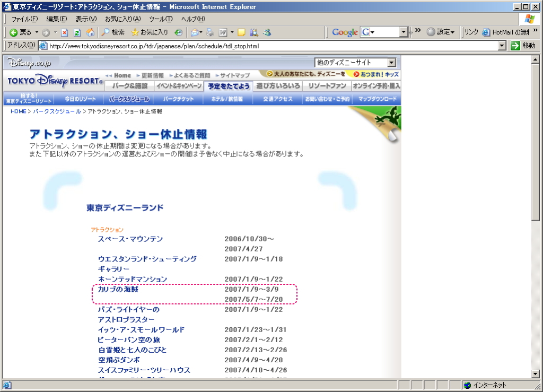Expand the Links bar overflow chevron
The height and width of the screenshot is (392, 543).
536,30
